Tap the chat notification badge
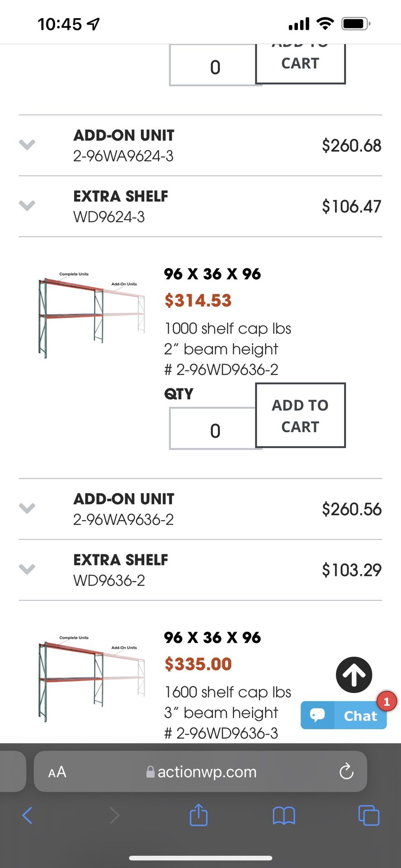Screen dimensions: 401x868 [387, 702]
